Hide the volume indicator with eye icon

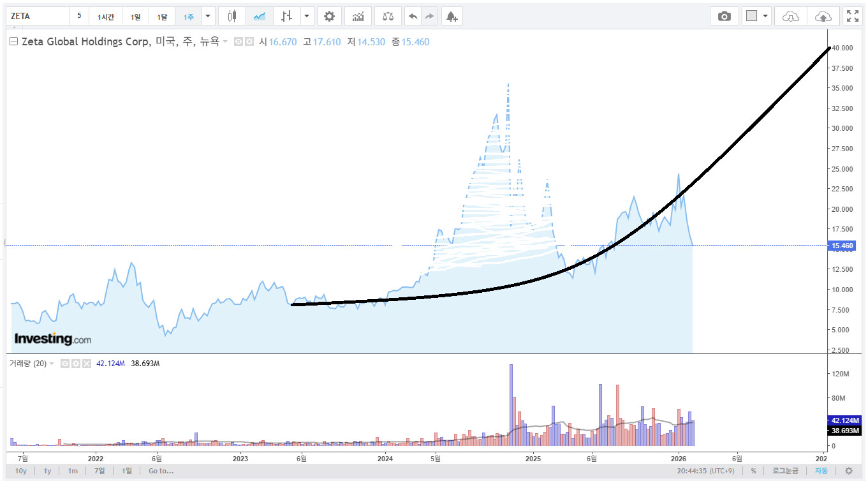point(64,363)
